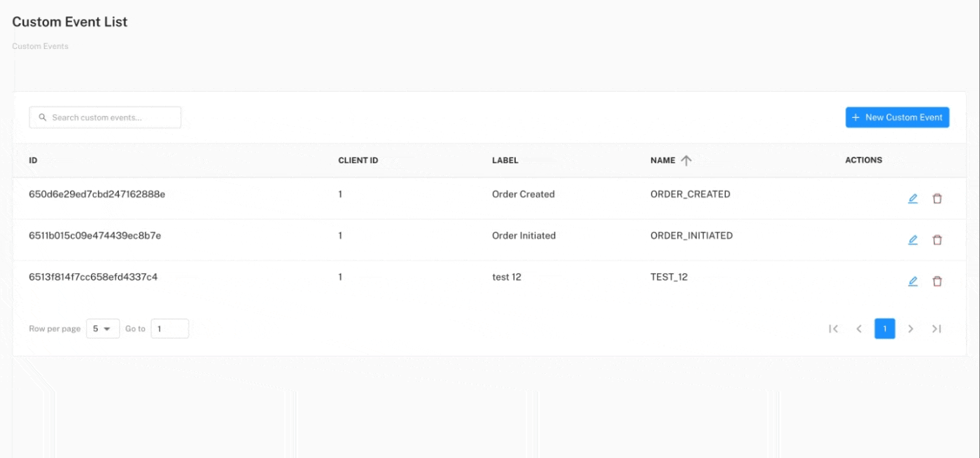The height and width of the screenshot is (458, 980).
Task: Click trash icon for TEST_12 row
Action: [937, 281]
